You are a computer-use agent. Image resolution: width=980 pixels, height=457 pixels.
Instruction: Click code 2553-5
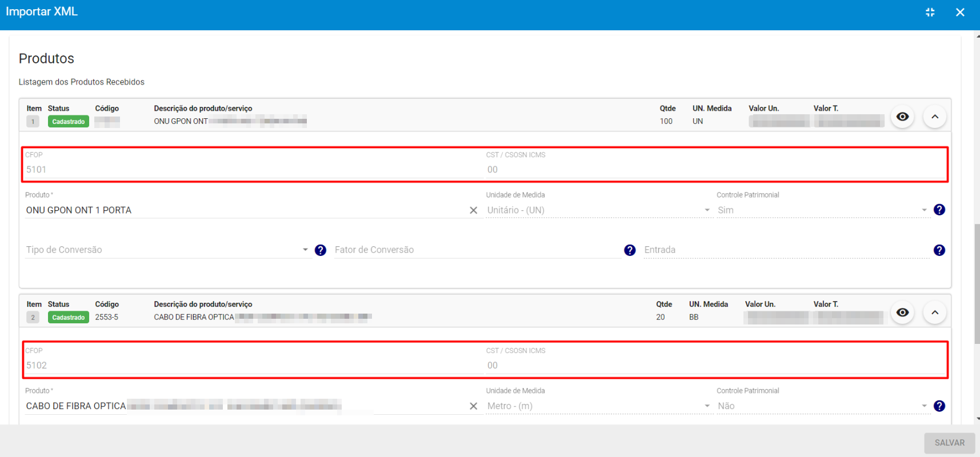pos(107,317)
